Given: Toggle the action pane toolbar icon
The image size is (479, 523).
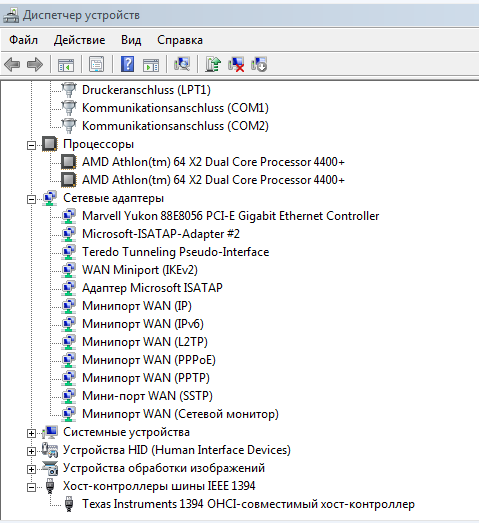Looking at the screenshot, I should tap(151, 65).
